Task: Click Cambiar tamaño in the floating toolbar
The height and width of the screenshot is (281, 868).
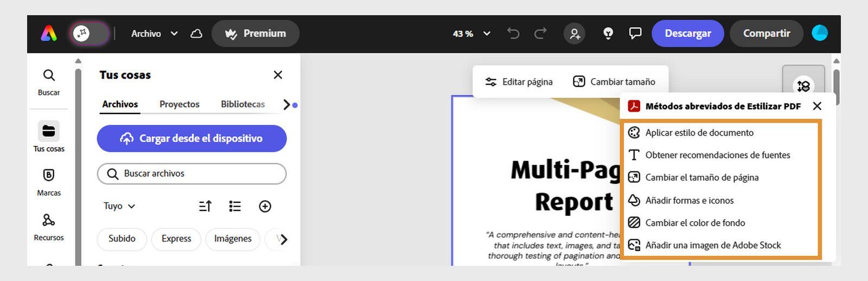Action: 614,82
